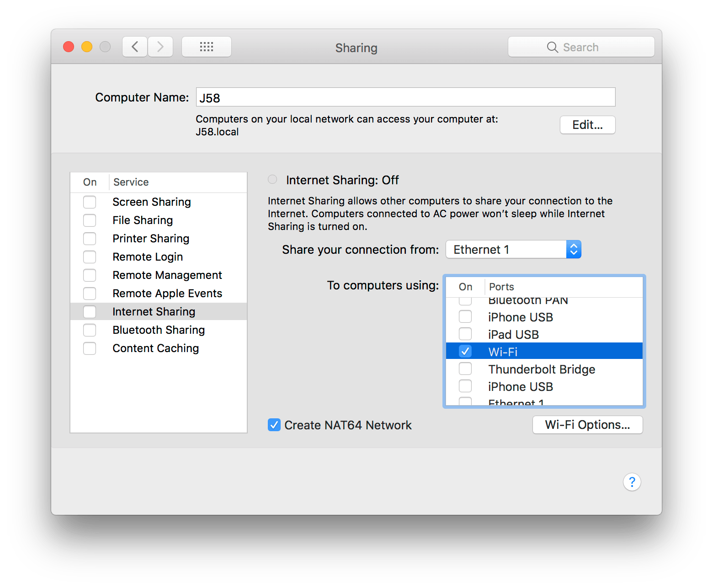Check the iPad USB port checkbox
This screenshot has width=713, height=588.
(x=465, y=334)
